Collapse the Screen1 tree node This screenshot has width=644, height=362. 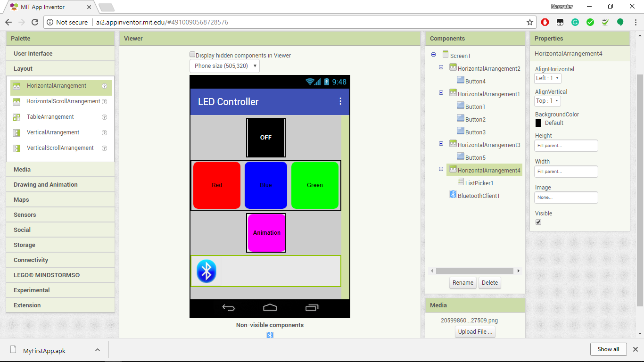click(x=433, y=55)
